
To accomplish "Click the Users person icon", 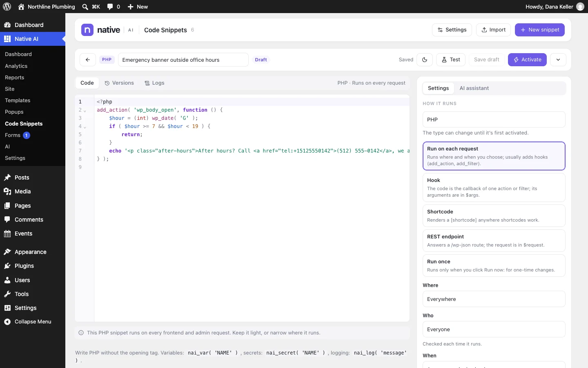I will click(7, 280).
